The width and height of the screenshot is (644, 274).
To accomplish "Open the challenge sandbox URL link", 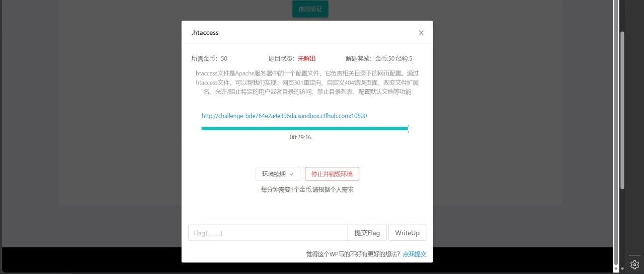I will [284, 116].
